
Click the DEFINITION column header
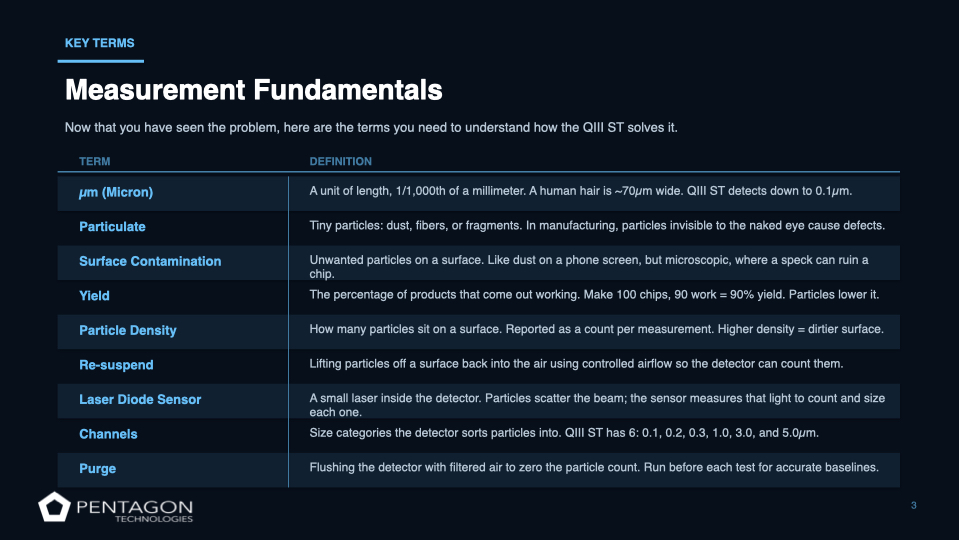click(x=340, y=161)
